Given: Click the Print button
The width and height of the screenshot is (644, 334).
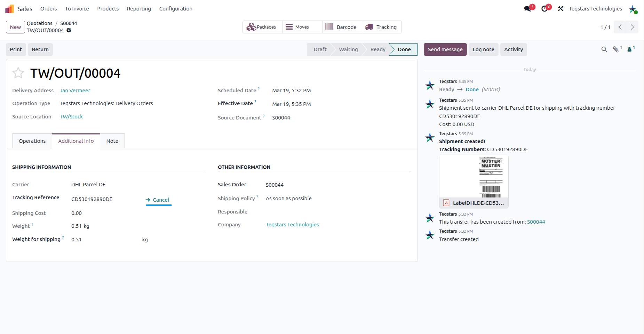Looking at the screenshot, I should [16, 49].
